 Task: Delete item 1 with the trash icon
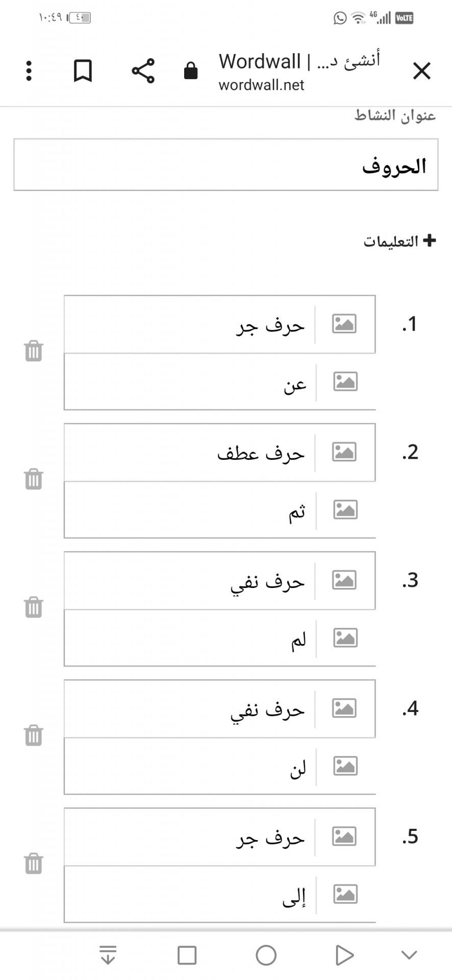click(x=34, y=351)
